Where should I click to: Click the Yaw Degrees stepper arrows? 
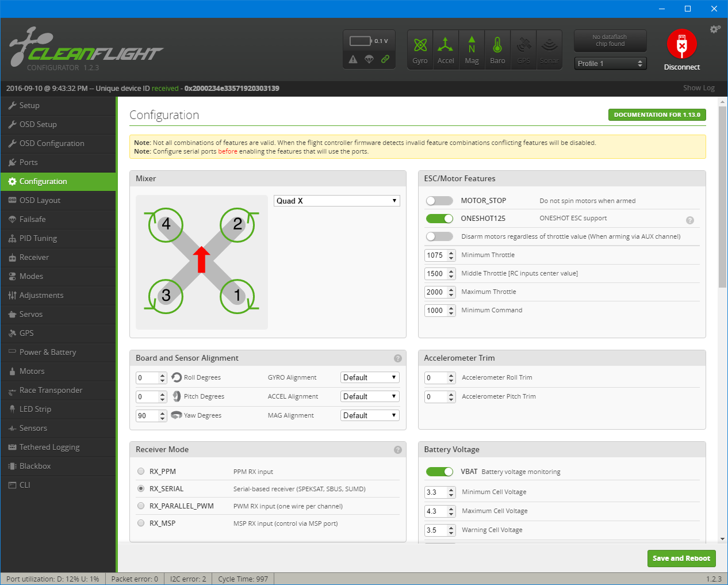click(163, 416)
